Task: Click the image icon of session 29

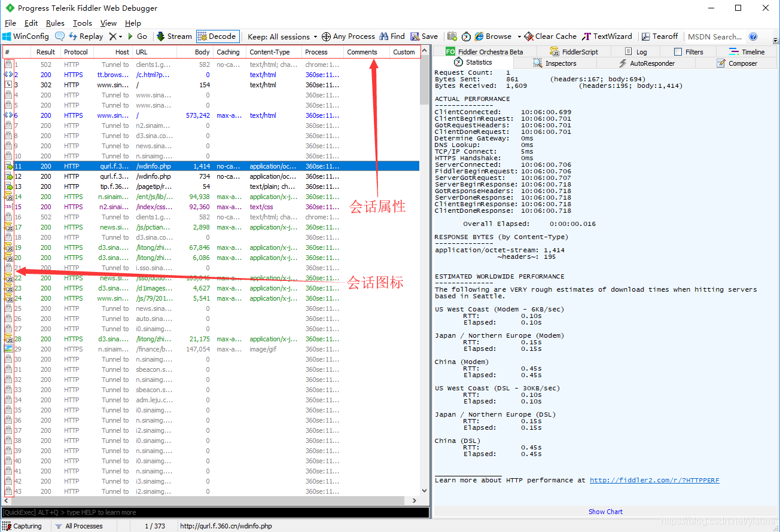Action: [x=8, y=349]
